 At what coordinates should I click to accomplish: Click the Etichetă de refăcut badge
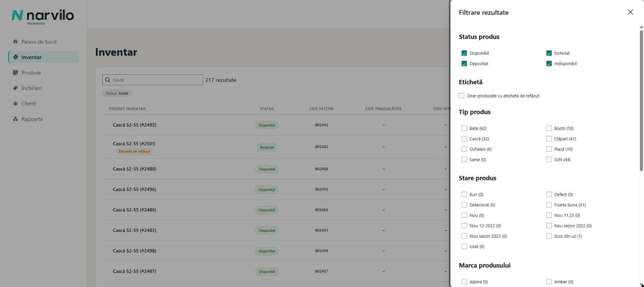click(x=134, y=151)
